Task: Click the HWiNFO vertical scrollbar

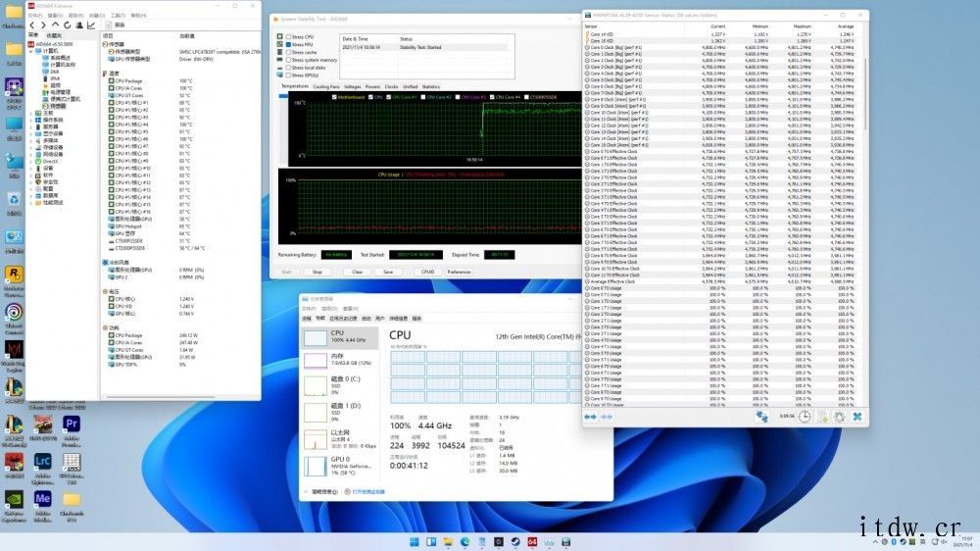Action: pyautogui.click(x=865, y=94)
